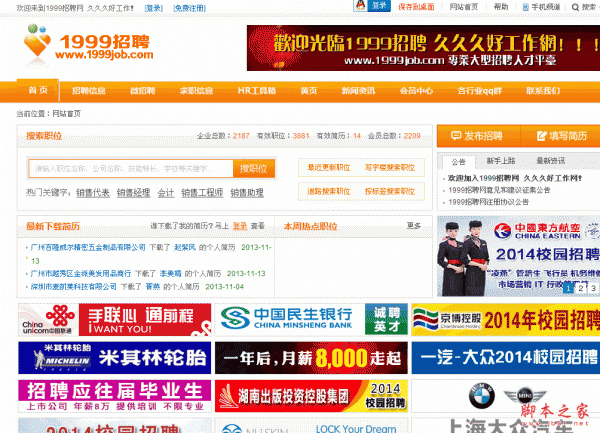This screenshot has height=433, width=600.
Task: Switch to the 最新资讯 tab
Action: coord(550,161)
